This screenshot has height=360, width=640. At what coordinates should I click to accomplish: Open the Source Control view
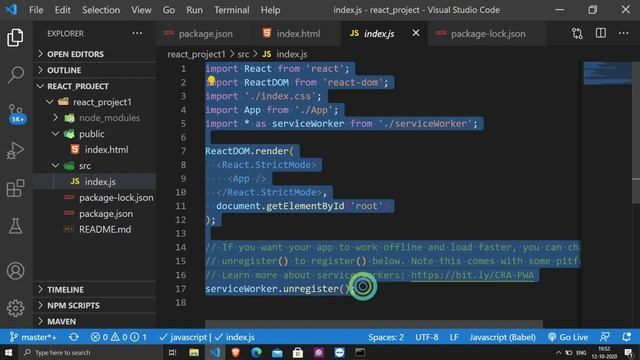pos(16,113)
